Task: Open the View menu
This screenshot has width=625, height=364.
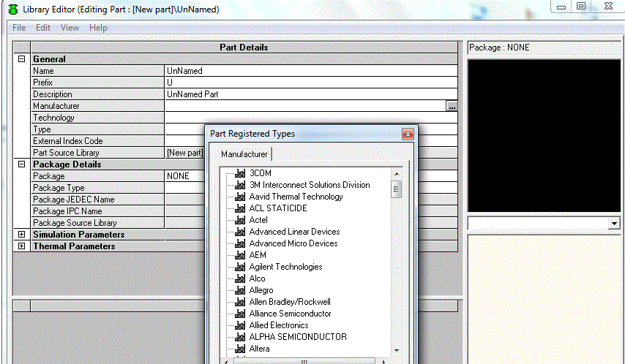Action: (70, 28)
